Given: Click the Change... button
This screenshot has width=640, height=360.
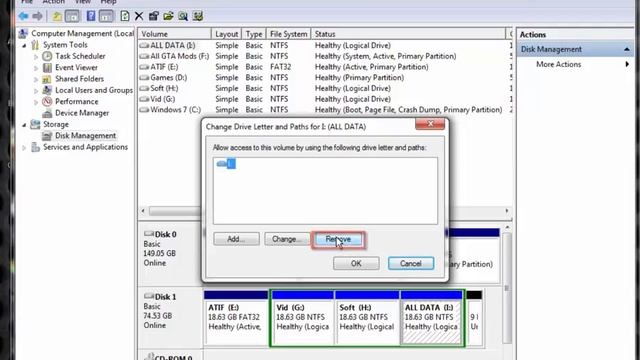Looking at the screenshot, I should pos(287,239).
